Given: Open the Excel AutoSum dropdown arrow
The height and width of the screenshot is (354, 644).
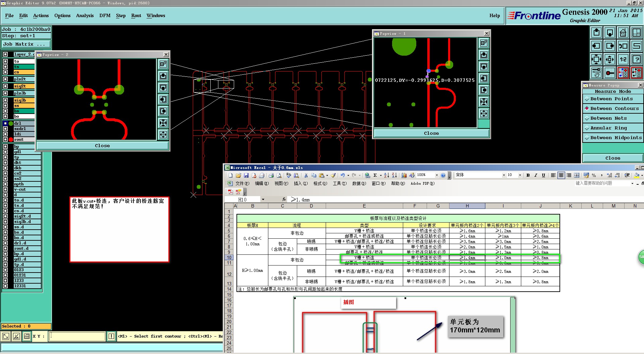Looking at the screenshot, I should (x=381, y=175).
